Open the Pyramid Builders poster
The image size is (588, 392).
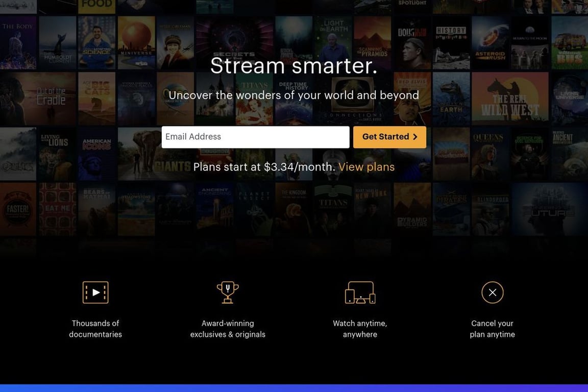(x=412, y=209)
